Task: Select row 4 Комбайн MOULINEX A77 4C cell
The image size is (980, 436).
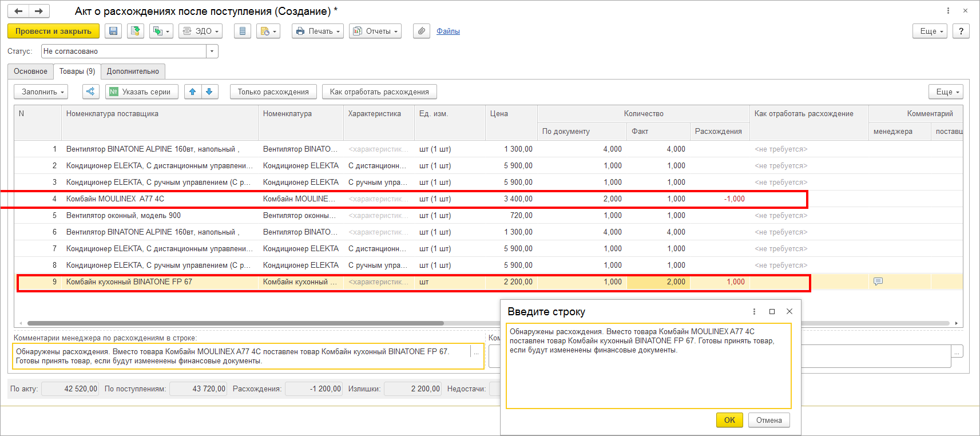Action: tap(160, 199)
